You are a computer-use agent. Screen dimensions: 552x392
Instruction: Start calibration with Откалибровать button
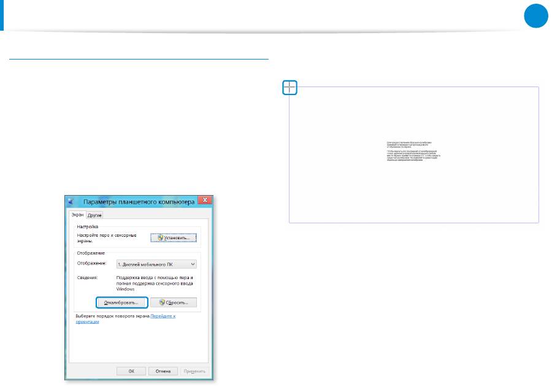tap(121, 302)
